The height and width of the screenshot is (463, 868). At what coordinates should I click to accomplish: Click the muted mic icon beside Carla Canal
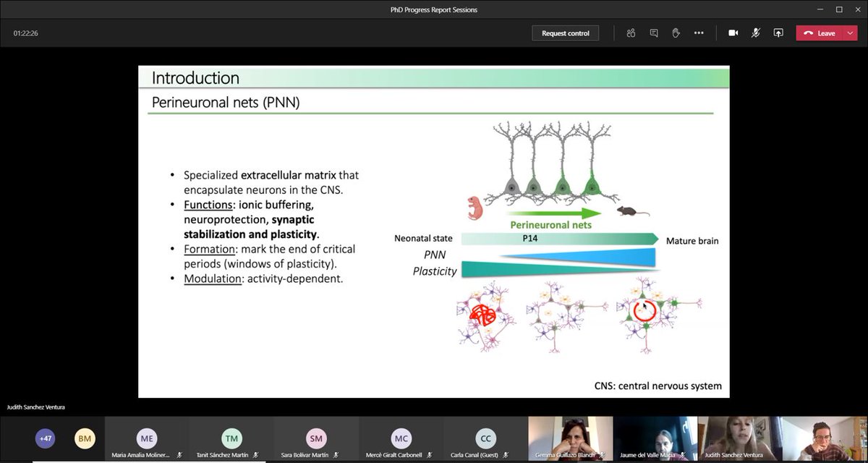click(507, 455)
